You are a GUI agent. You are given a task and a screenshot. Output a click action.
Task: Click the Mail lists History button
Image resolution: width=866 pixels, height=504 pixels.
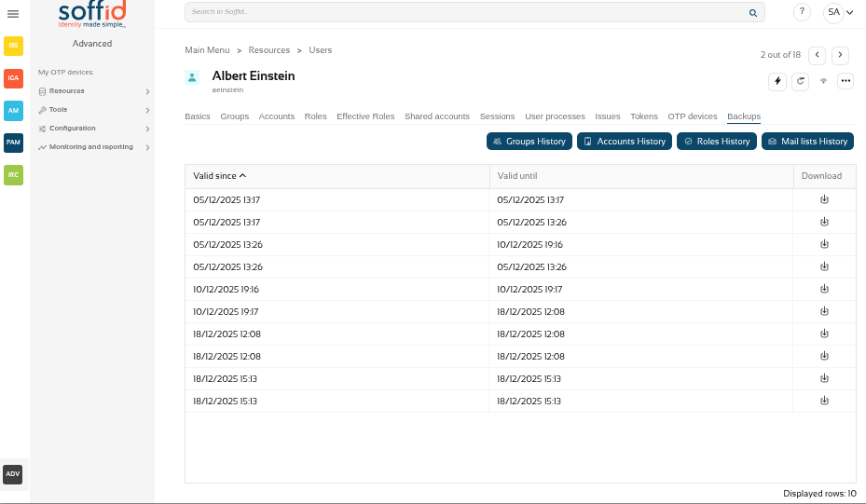(807, 142)
